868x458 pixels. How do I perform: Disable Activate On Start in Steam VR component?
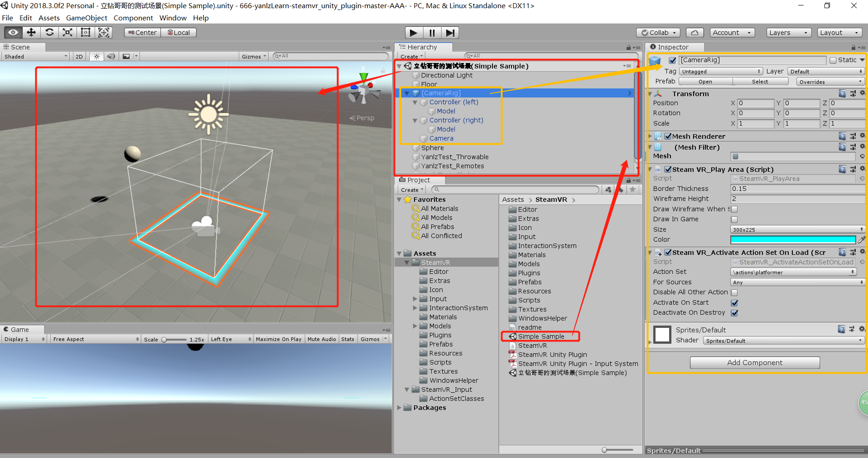click(x=734, y=302)
